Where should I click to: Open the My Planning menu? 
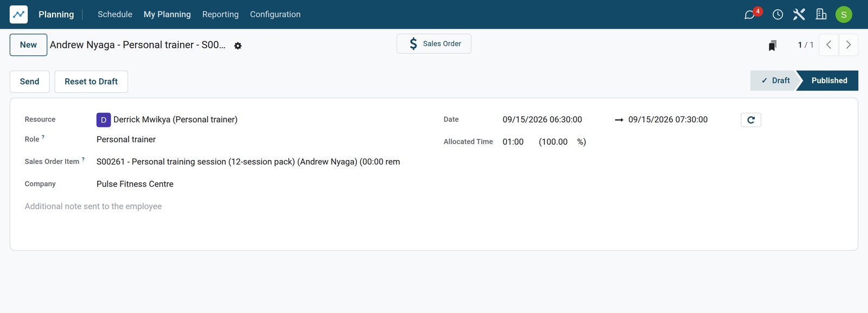tap(167, 15)
